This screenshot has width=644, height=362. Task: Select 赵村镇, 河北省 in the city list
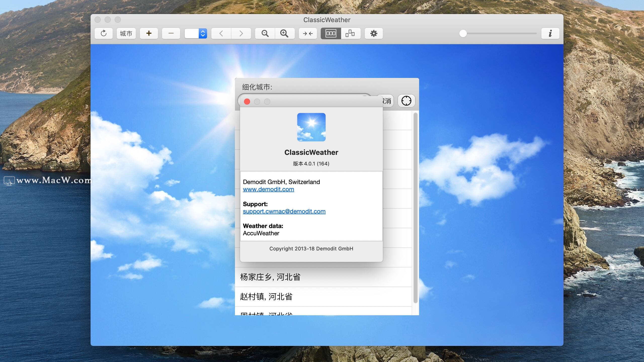pos(323,297)
